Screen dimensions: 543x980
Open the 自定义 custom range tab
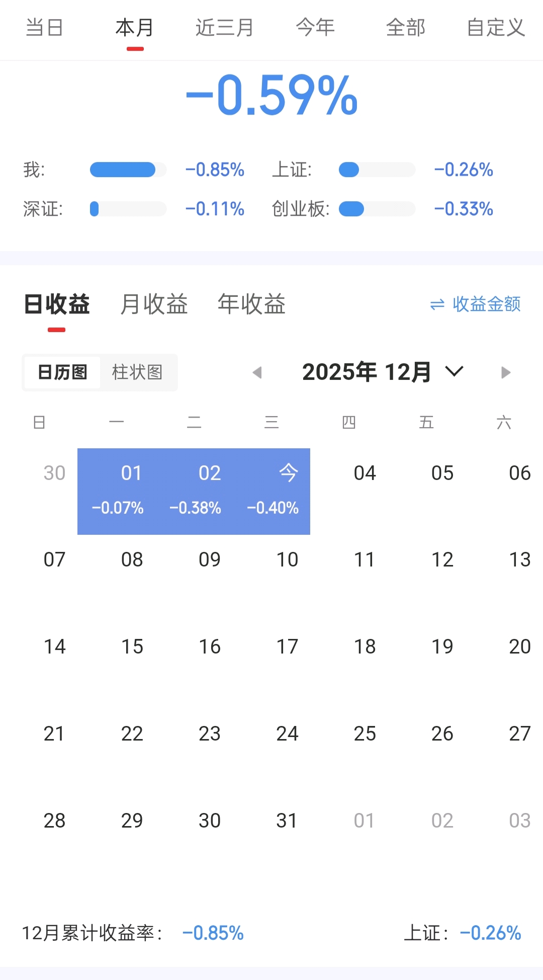click(x=496, y=28)
